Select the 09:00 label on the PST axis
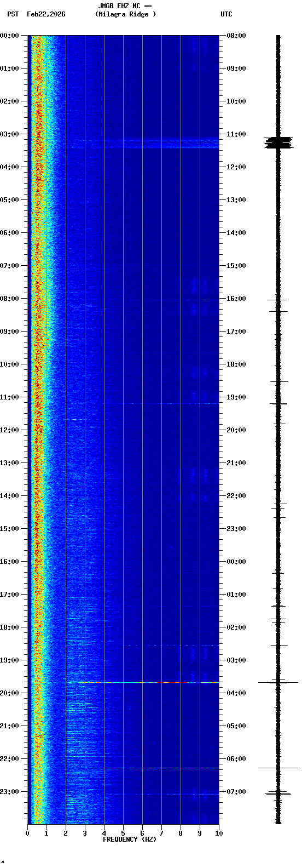 pyautogui.click(x=10, y=332)
